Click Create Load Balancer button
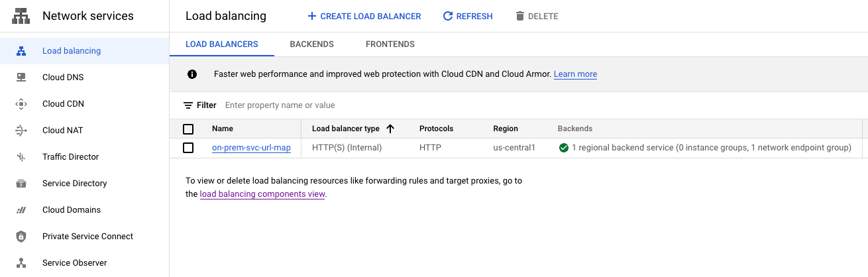Viewport: 868px width, 277px height. (x=364, y=16)
